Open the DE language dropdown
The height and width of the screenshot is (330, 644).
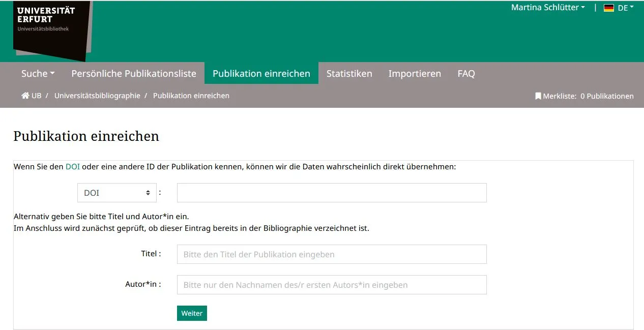(625, 8)
